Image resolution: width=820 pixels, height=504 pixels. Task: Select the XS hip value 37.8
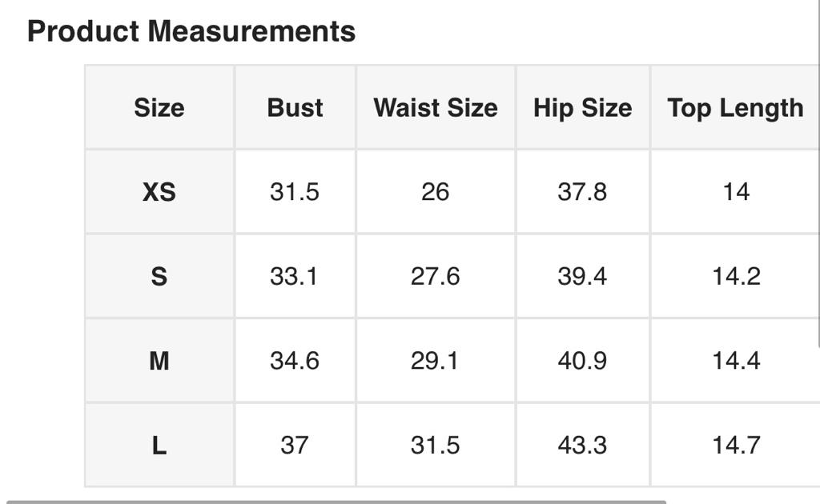pos(582,192)
